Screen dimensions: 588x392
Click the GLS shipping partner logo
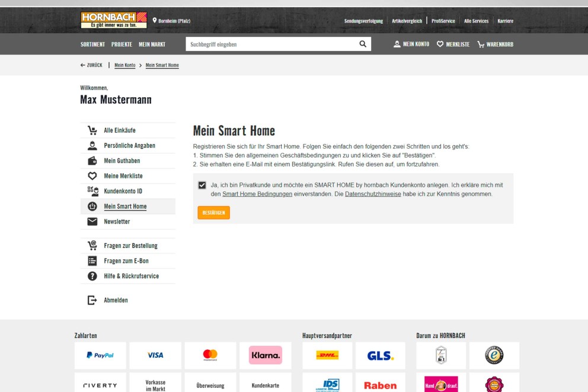coord(381,355)
